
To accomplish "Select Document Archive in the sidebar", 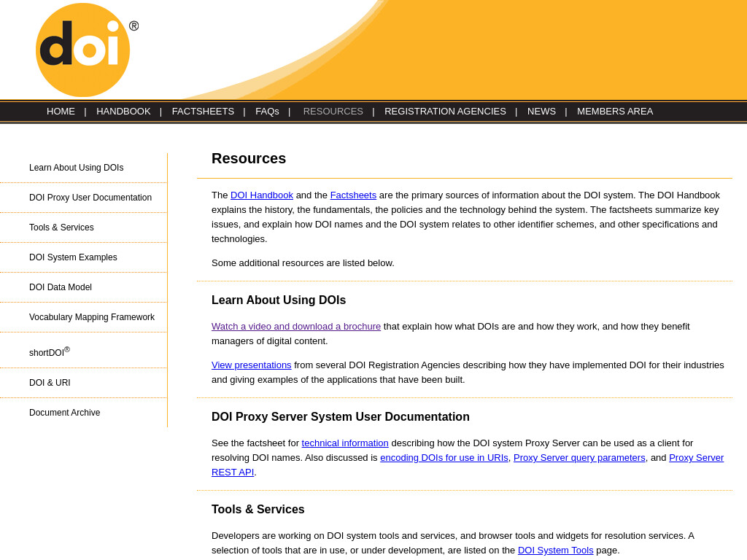I will point(65,413).
